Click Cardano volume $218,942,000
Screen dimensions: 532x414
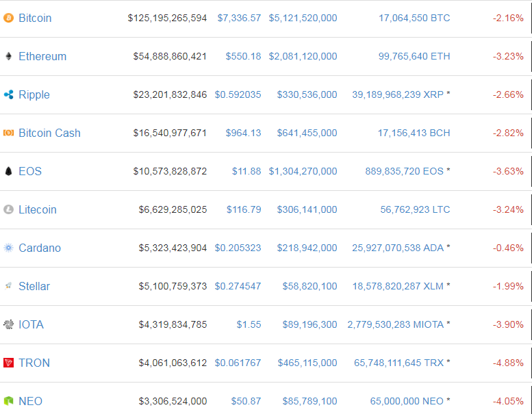[307, 248]
